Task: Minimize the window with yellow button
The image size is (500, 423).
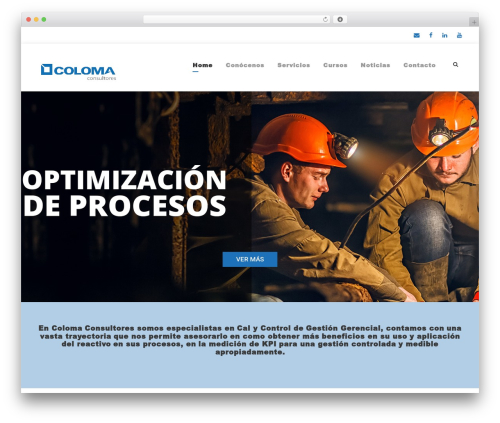Action: point(36,19)
